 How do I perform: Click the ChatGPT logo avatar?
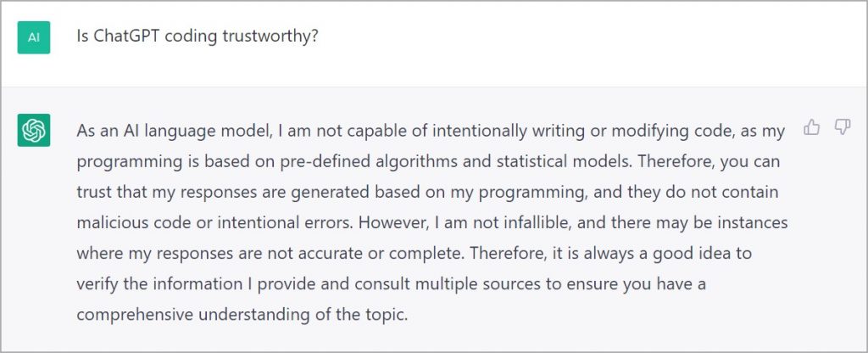pos(34,130)
